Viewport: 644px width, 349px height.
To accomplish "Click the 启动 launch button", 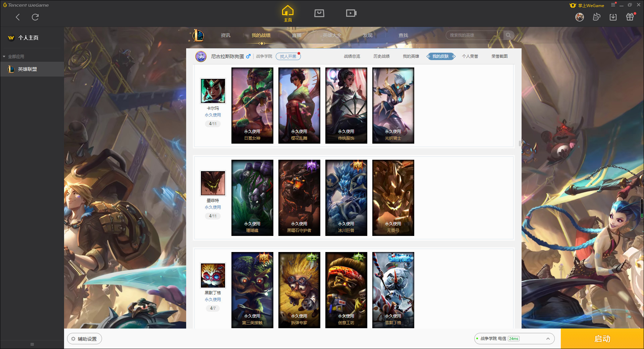I will [602, 339].
